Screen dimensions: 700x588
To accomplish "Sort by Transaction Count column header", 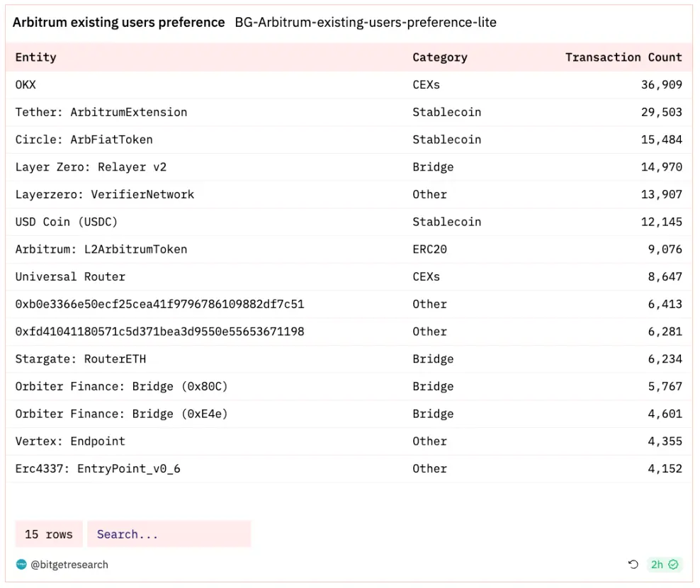I will coord(623,57).
